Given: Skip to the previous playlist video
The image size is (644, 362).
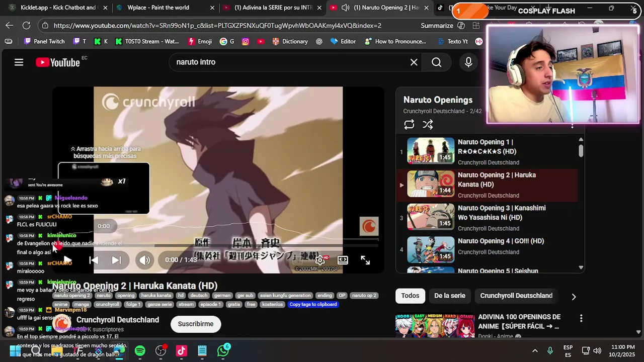Looking at the screenshot, I should 94,260.
